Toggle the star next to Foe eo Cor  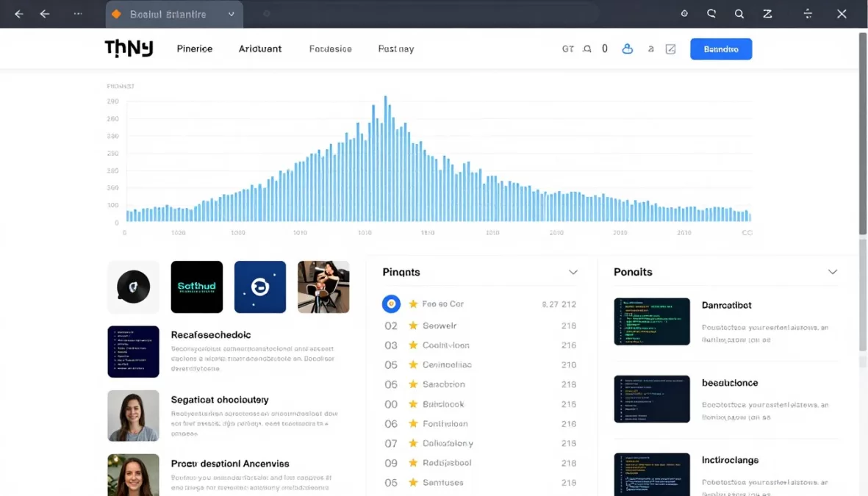coord(413,304)
